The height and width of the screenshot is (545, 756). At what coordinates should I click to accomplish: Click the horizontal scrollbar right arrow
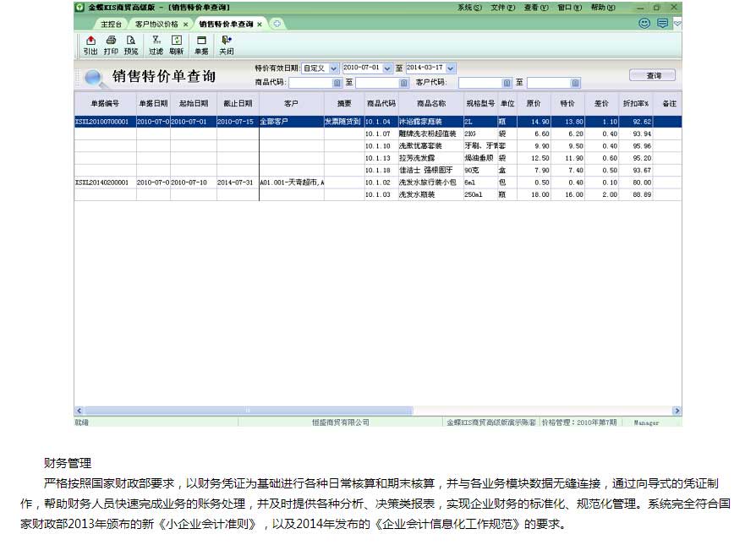point(677,411)
